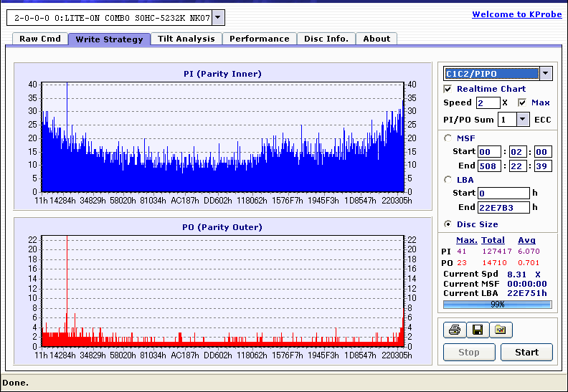Select the LBA radio button
568x392 pixels.
[448, 181]
